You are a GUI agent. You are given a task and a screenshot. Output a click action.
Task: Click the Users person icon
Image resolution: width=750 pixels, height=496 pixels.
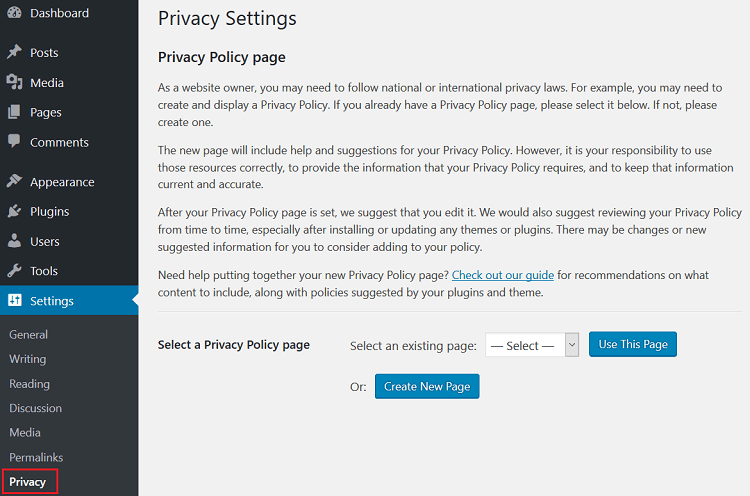tap(14, 241)
